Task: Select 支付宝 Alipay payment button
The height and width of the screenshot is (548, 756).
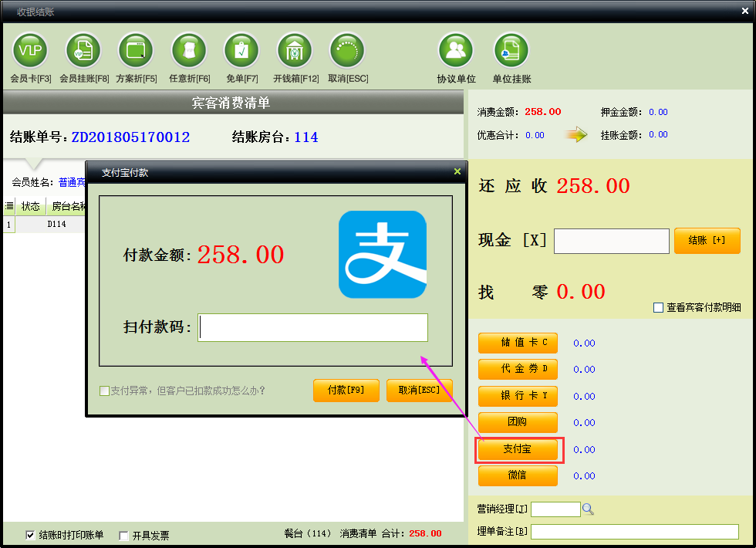Action: pos(518,449)
